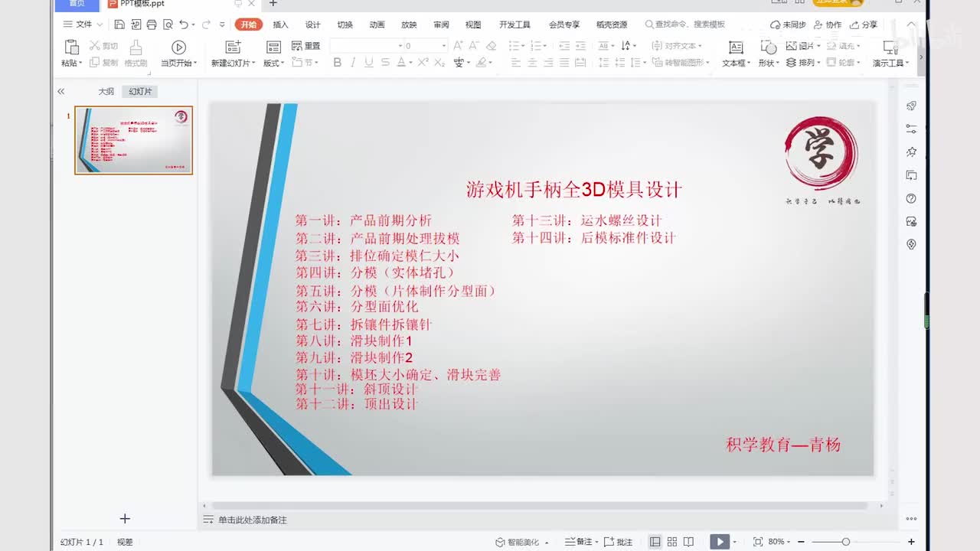Open Print Preview from quick access toolbar
The image size is (980, 551).
(x=168, y=24)
